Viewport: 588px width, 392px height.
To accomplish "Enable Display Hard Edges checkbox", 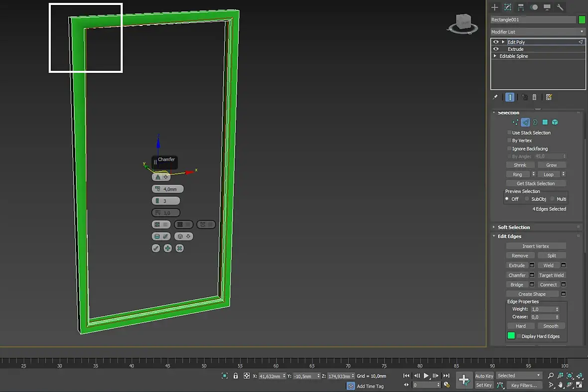I will click(x=519, y=336).
